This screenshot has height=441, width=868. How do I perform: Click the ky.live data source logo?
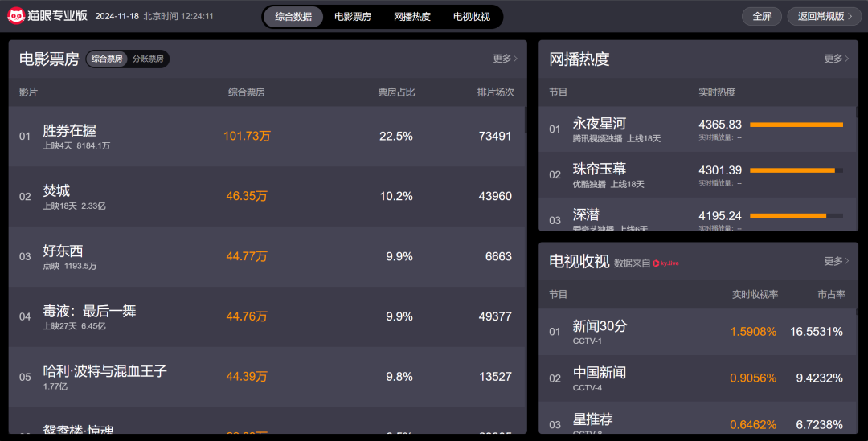[x=665, y=263]
